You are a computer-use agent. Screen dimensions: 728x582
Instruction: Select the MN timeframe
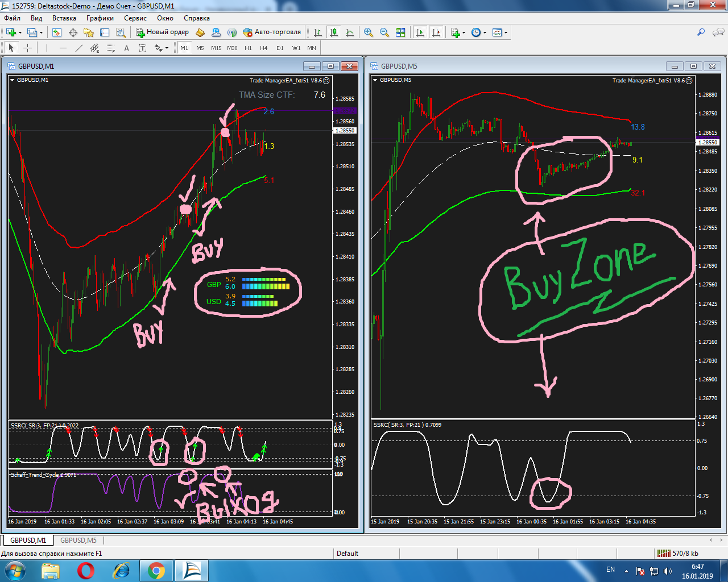[x=312, y=48]
